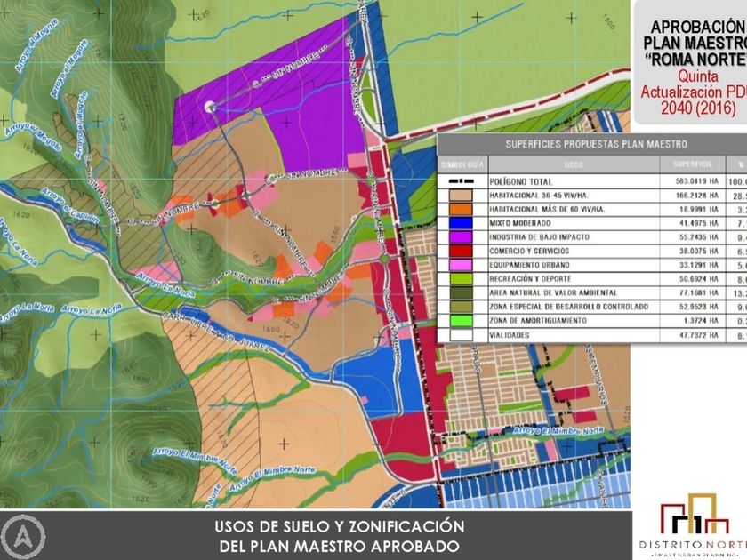Image resolution: width=747 pixels, height=560 pixels.
Task: Click the 'SUPERFICIE' column header
Action: pos(692,164)
